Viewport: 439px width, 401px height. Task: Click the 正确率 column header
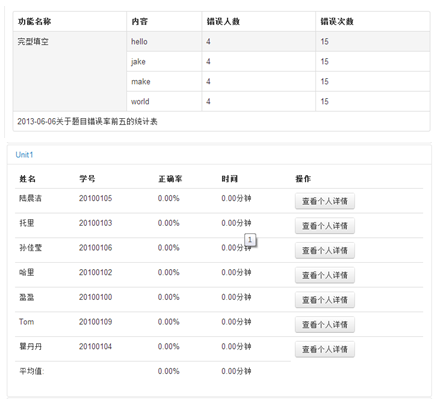coord(170,179)
